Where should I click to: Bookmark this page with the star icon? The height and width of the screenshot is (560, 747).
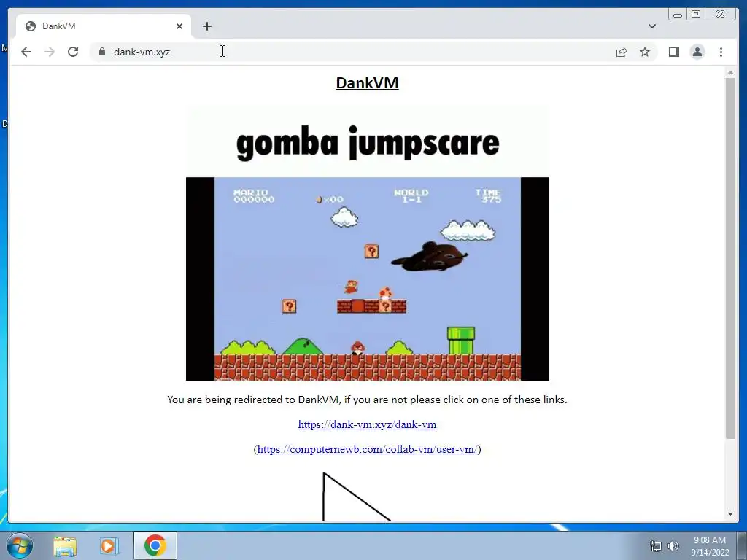[x=645, y=52]
